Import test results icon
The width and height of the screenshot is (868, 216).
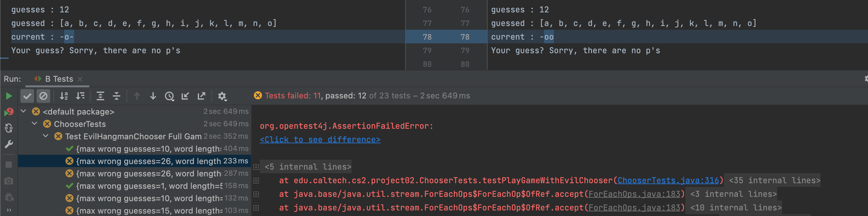coord(185,96)
